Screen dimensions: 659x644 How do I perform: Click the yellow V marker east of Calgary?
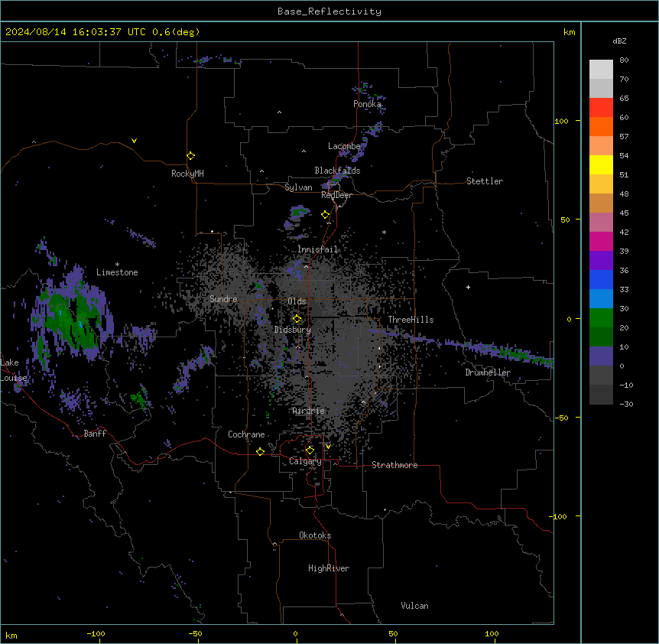[328, 447]
